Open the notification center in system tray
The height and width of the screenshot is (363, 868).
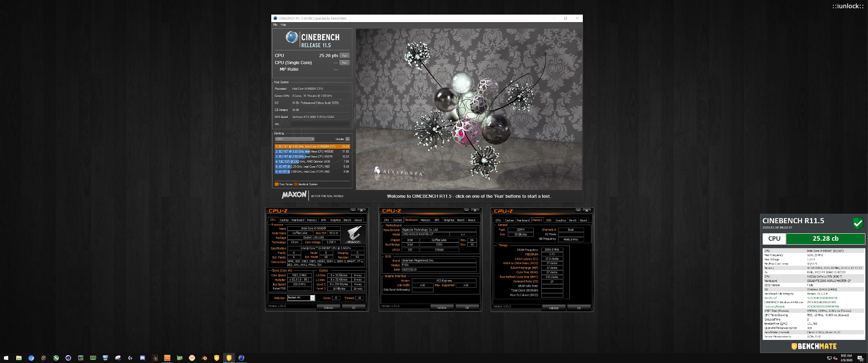click(860, 358)
